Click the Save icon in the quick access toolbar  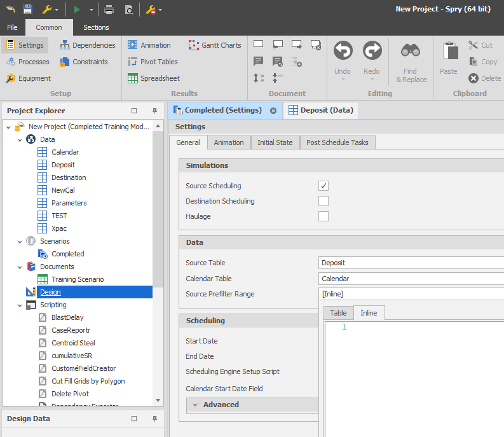point(27,10)
